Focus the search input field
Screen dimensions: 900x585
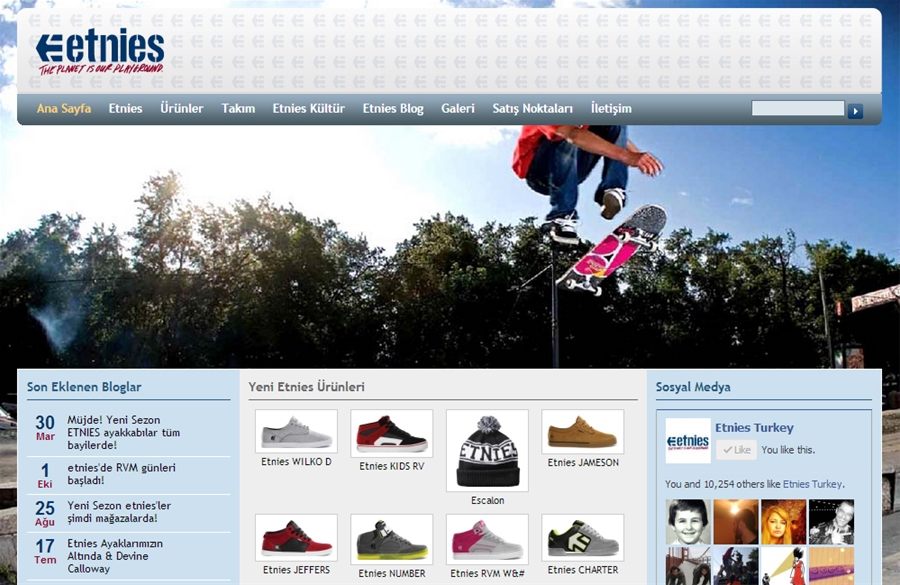click(798, 108)
